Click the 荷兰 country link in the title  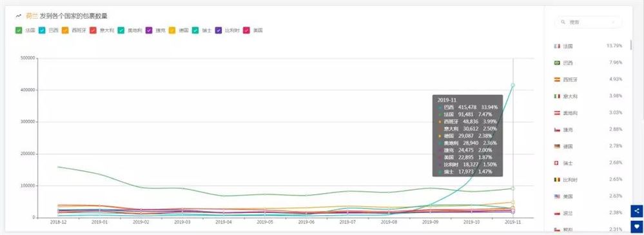click(x=32, y=16)
